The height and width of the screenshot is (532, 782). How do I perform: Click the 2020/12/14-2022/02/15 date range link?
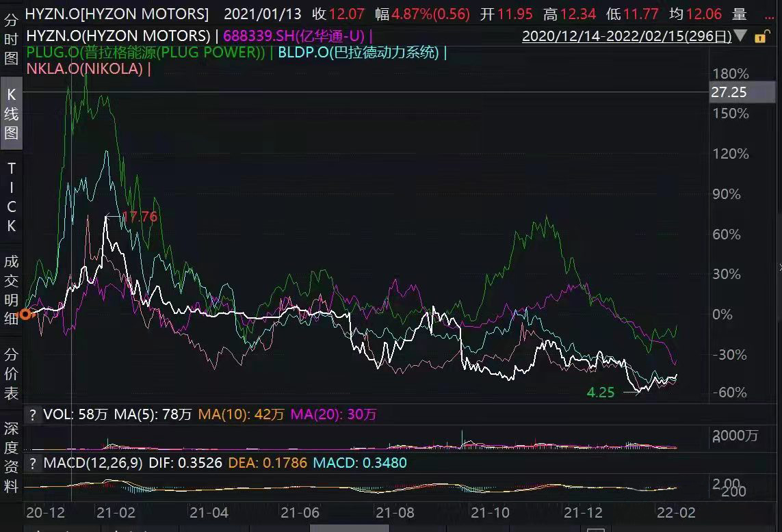pyautogui.click(x=626, y=36)
